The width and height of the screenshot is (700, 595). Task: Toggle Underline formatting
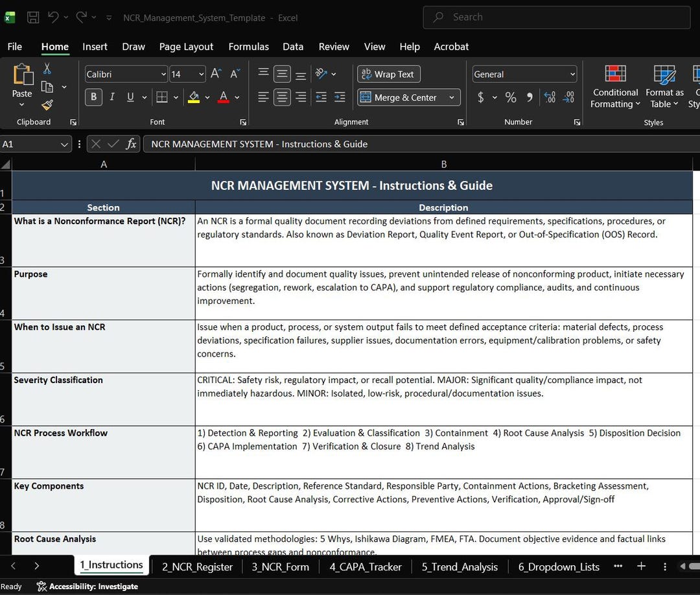(x=130, y=97)
